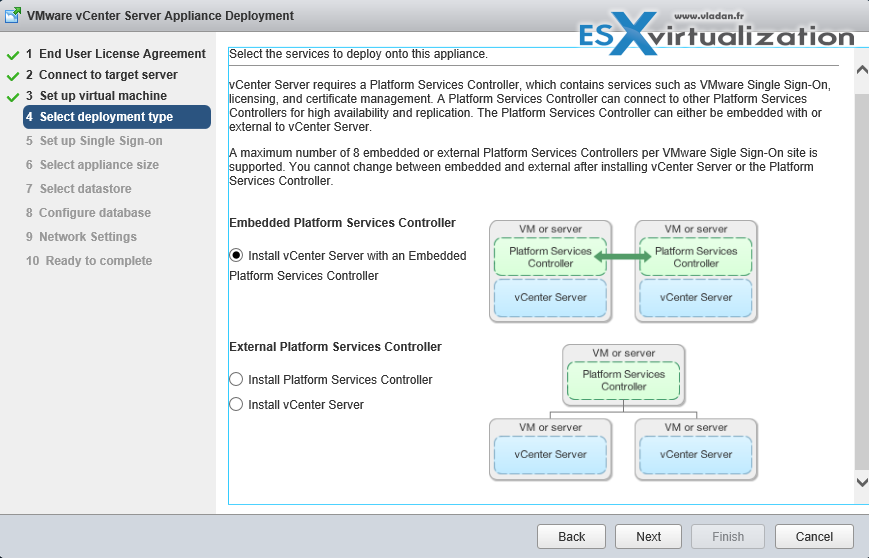Open step 9 Network Settings
Screen dimensions: 869x558
tap(81, 237)
